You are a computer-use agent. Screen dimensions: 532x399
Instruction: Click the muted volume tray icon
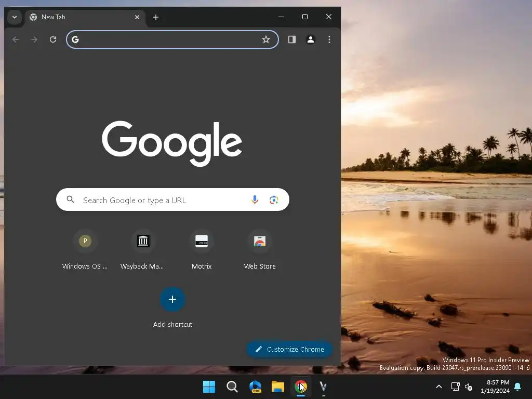pos(469,387)
